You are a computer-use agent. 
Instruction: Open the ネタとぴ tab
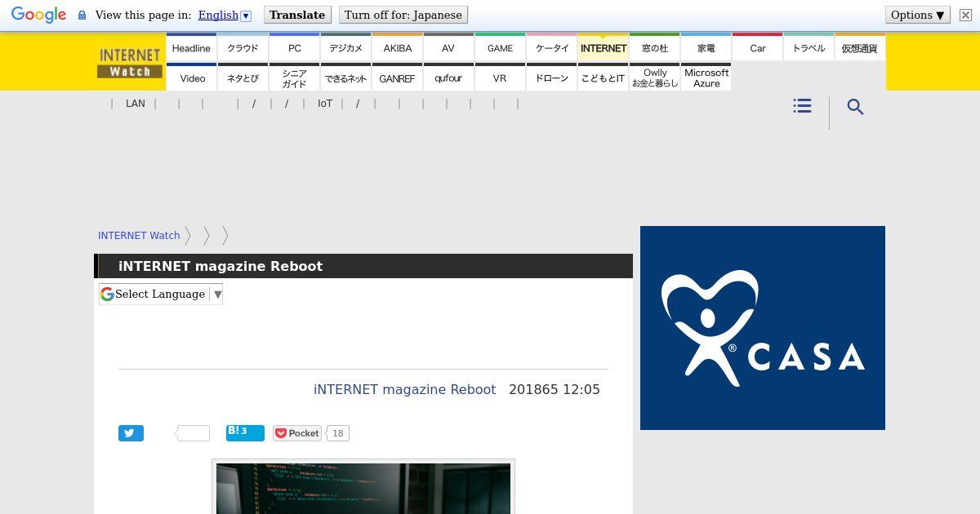(243, 78)
